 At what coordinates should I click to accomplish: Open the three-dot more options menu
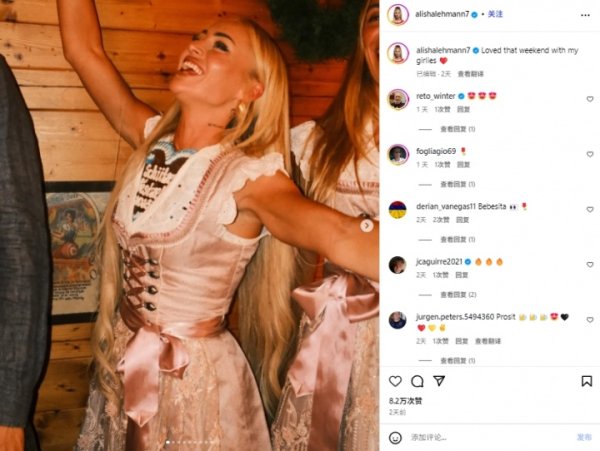click(585, 15)
